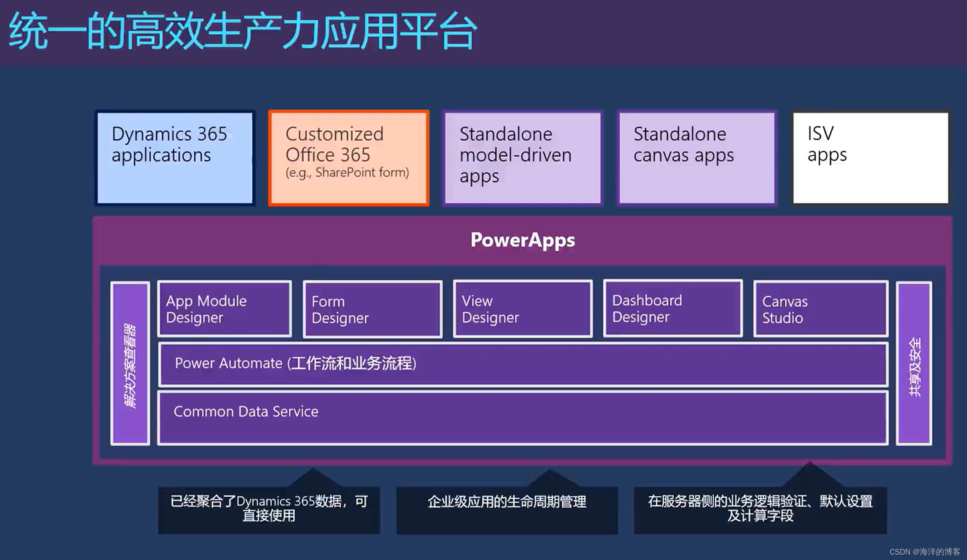Select the Dashboard Designer tile
967x560 pixels.
(x=672, y=308)
